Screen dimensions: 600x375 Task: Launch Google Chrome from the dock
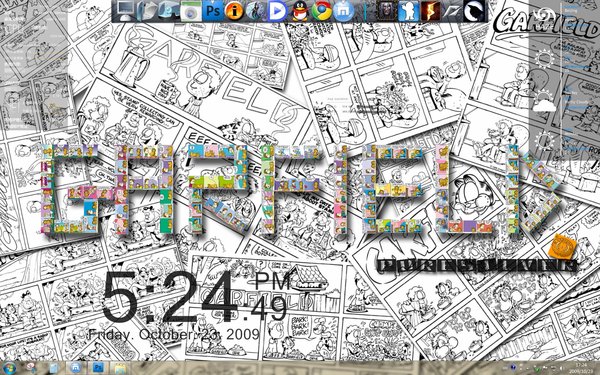coord(321,11)
